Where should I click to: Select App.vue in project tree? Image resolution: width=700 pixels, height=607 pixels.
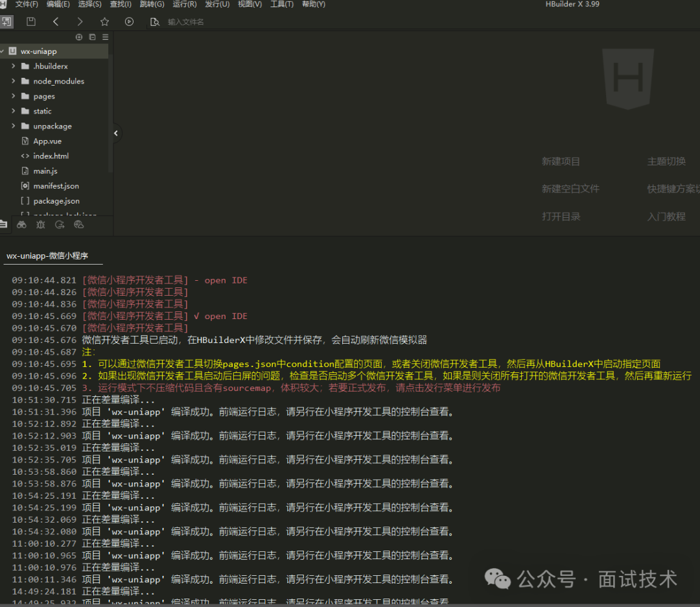[x=47, y=141]
